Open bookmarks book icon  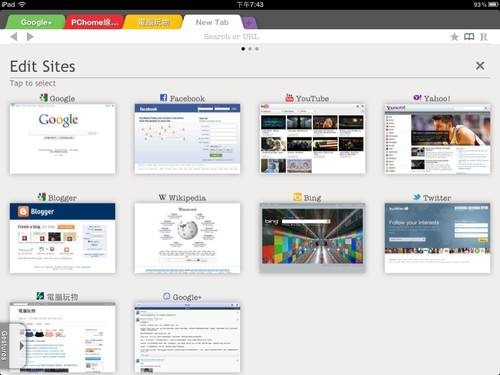point(469,36)
